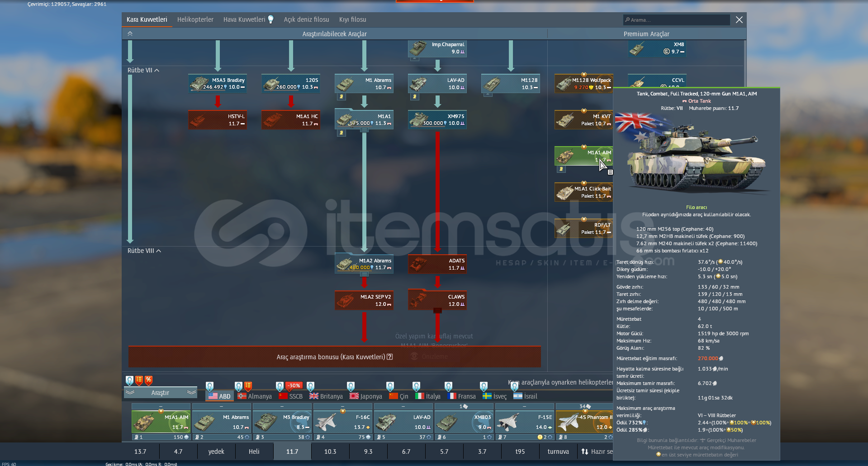The width and height of the screenshot is (868, 466).
Task: Select the Imp.Chaparral vehicle icon
Action: [437, 48]
